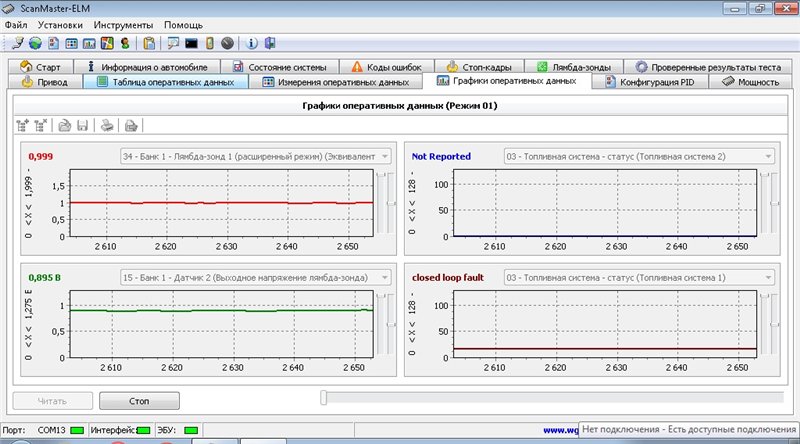Click the print preview icon in graph toolbar
This screenshot has width=800, height=444.
(131, 125)
